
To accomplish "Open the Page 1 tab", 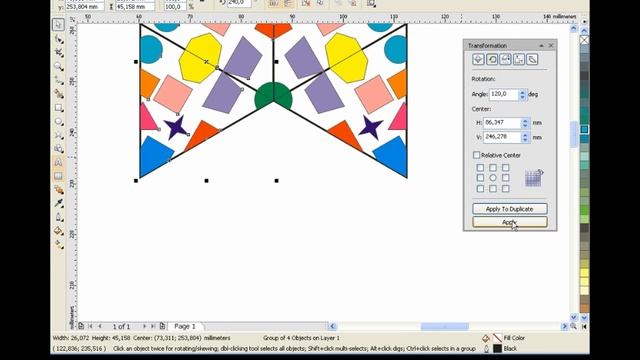I will (x=184, y=326).
